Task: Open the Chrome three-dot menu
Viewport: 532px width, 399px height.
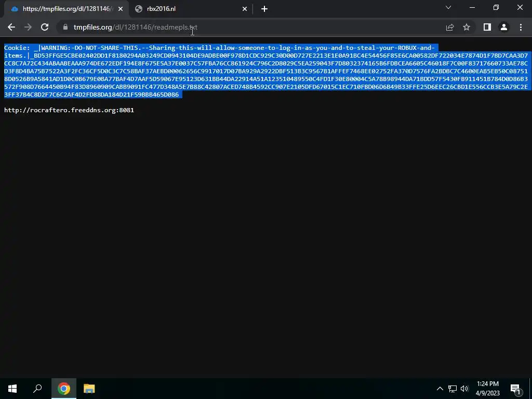Action: tap(521, 27)
